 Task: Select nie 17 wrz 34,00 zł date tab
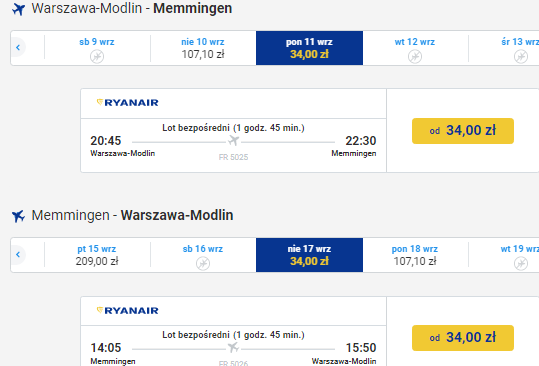[309, 255]
